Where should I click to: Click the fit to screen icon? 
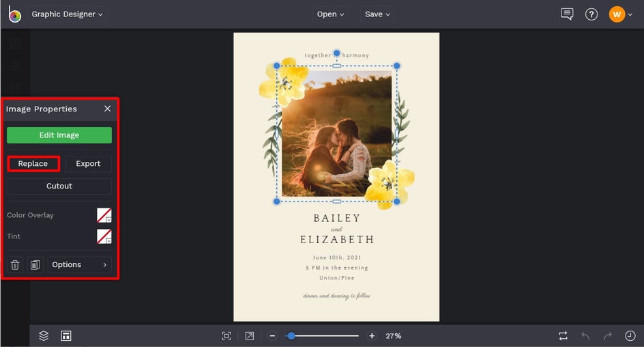coord(226,336)
